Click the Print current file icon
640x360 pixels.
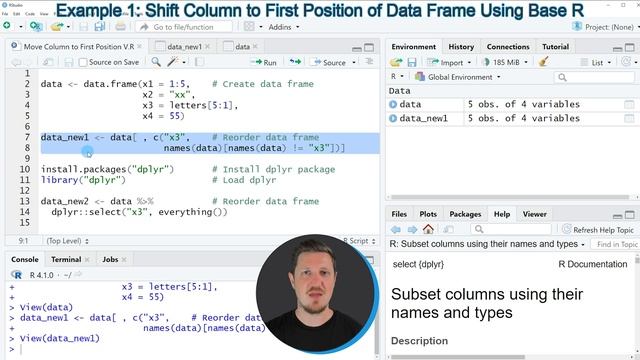point(120,27)
